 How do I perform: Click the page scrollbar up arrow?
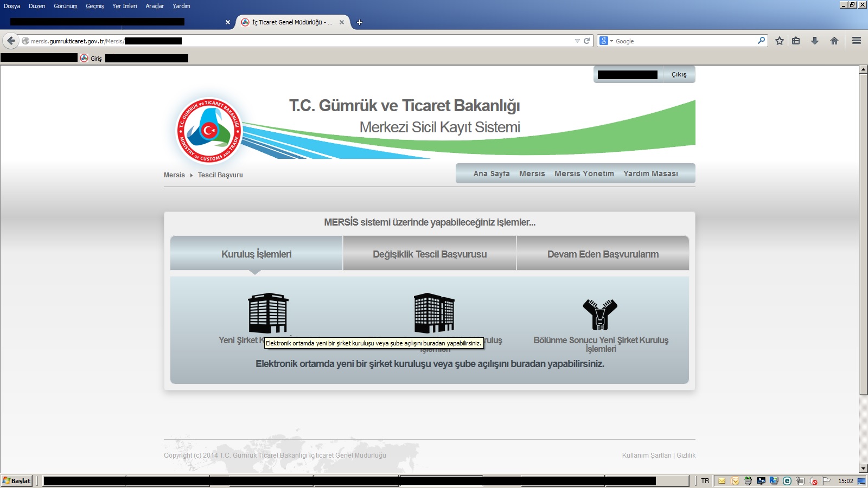click(863, 69)
